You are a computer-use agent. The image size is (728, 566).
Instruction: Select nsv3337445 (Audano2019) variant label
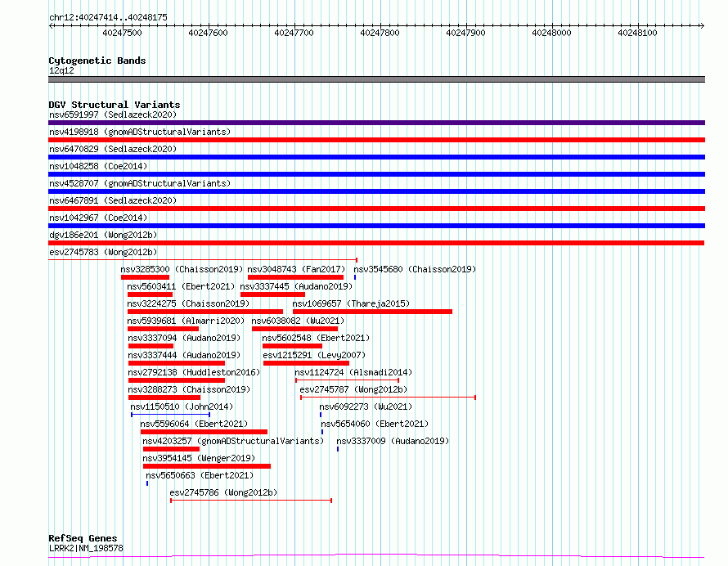296,286
